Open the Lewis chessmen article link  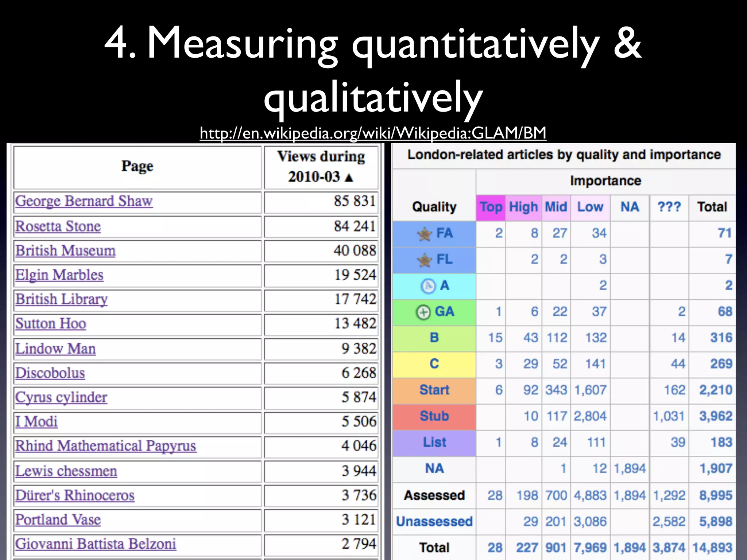click(66, 471)
